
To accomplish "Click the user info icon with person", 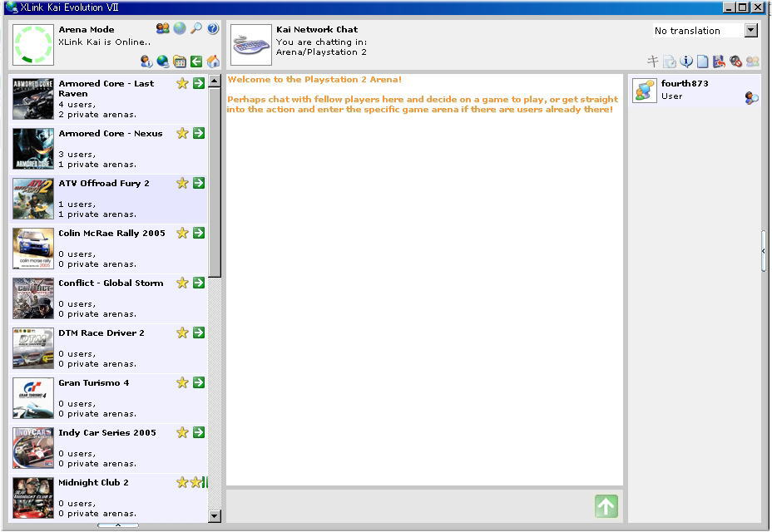I will (x=146, y=62).
